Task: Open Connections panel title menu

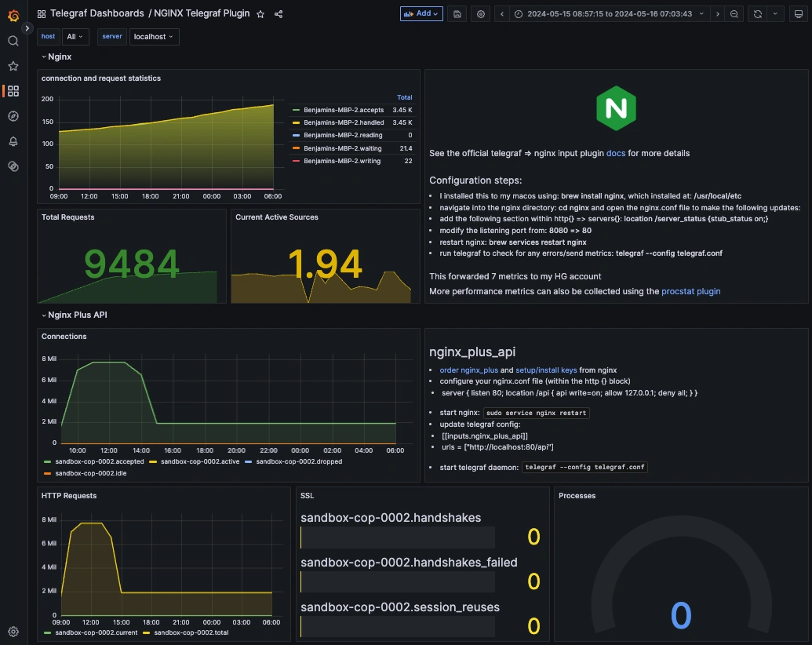Action: (x=64, y=337)
